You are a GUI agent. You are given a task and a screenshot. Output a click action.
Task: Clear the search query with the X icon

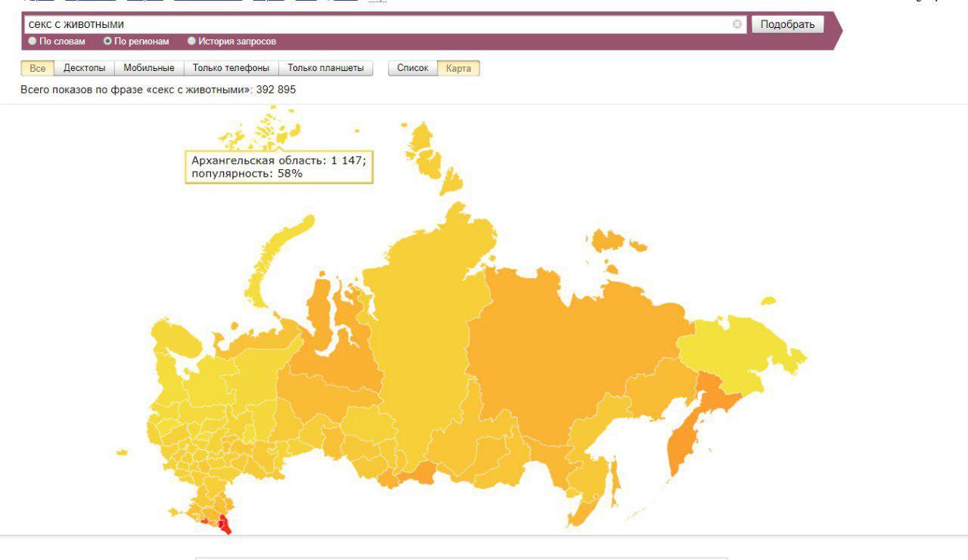(x=737, y=24)
